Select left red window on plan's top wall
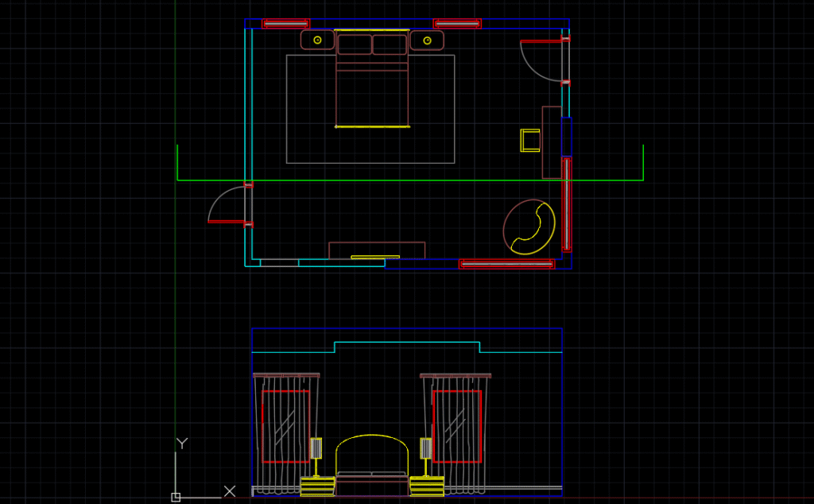814x504 pixels. [285, 23]
